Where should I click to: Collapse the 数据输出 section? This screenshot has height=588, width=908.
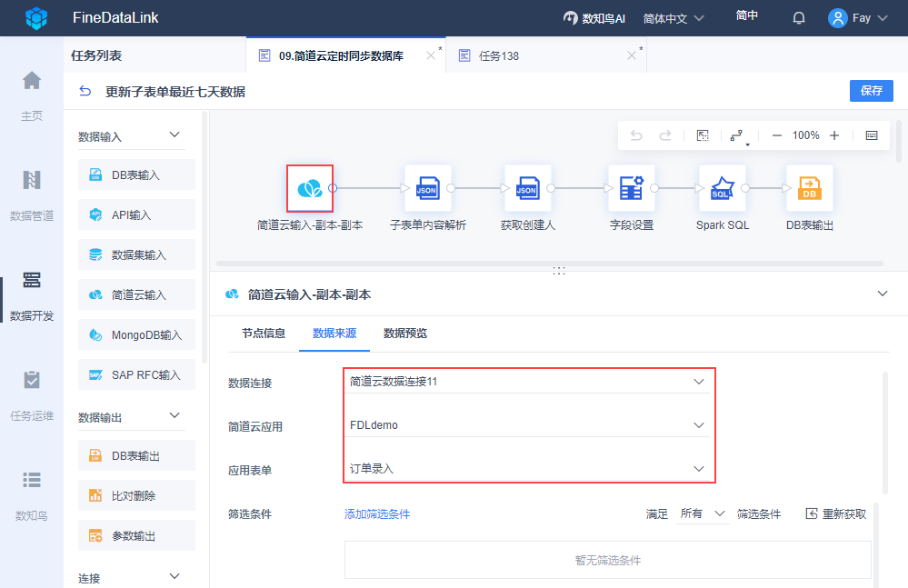tap(175, 415)
